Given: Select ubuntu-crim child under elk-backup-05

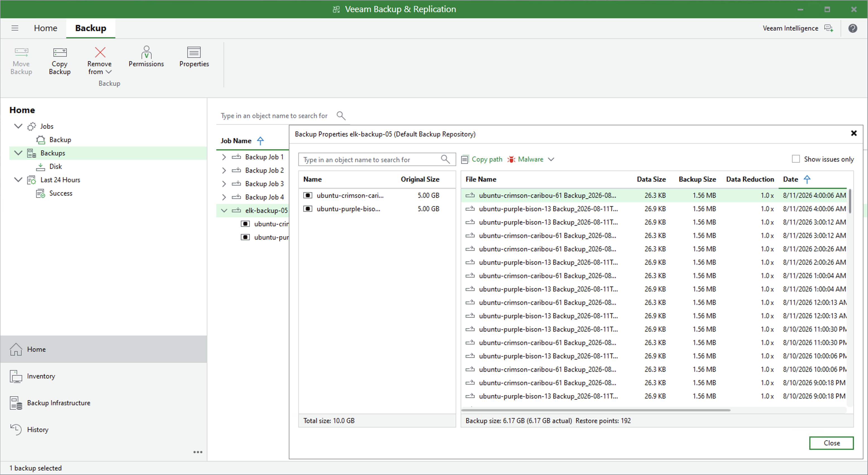Looking at the screenshot, I should (x=271, y=224).
